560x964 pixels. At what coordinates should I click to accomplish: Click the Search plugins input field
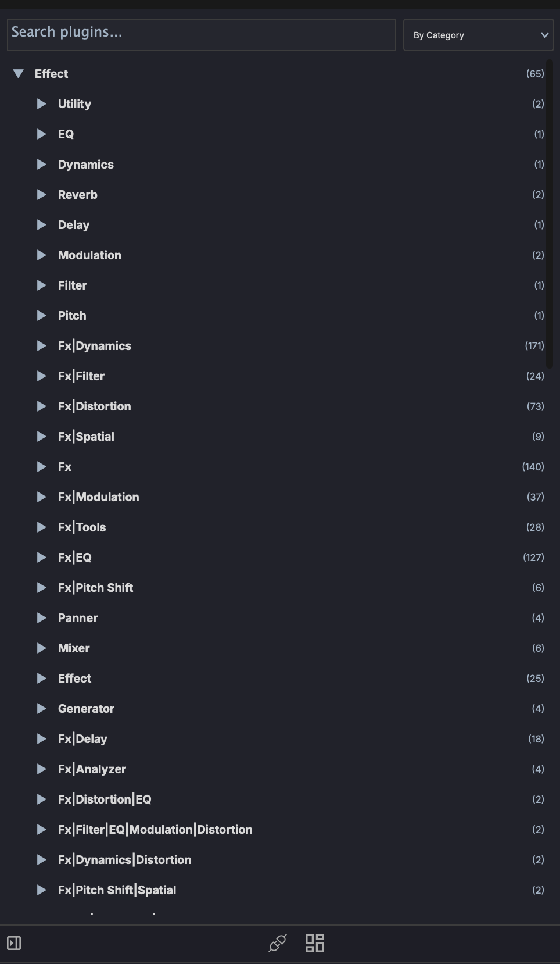point(201,34)
